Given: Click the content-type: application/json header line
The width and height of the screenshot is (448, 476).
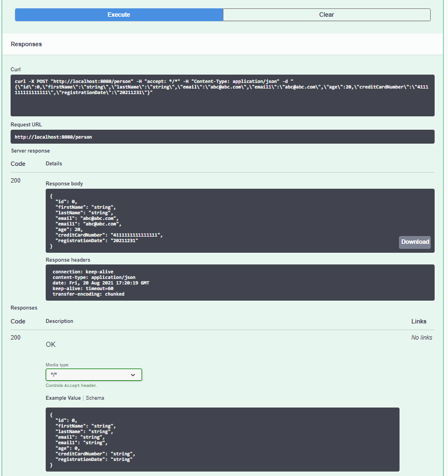Looking at the screenshot, I should click(x=94, y=277).
